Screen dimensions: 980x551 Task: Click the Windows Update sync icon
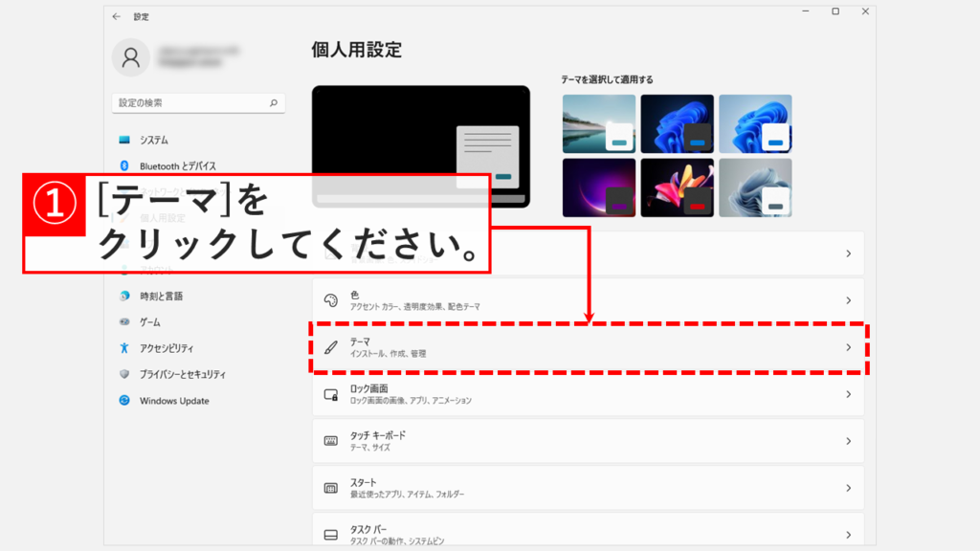pos(124,401)
